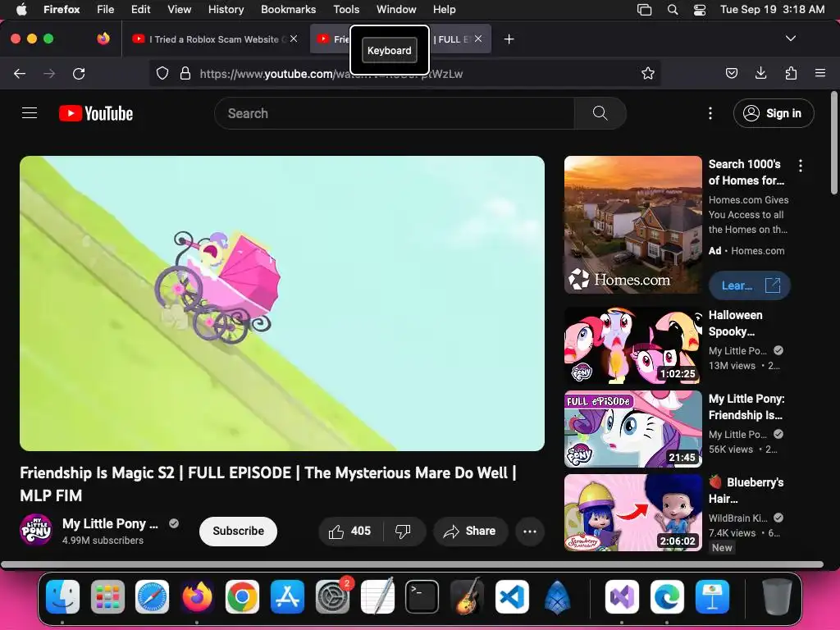Show Firefox downloads panel
The height and width of the screenshot is (630, 840).
760,73
